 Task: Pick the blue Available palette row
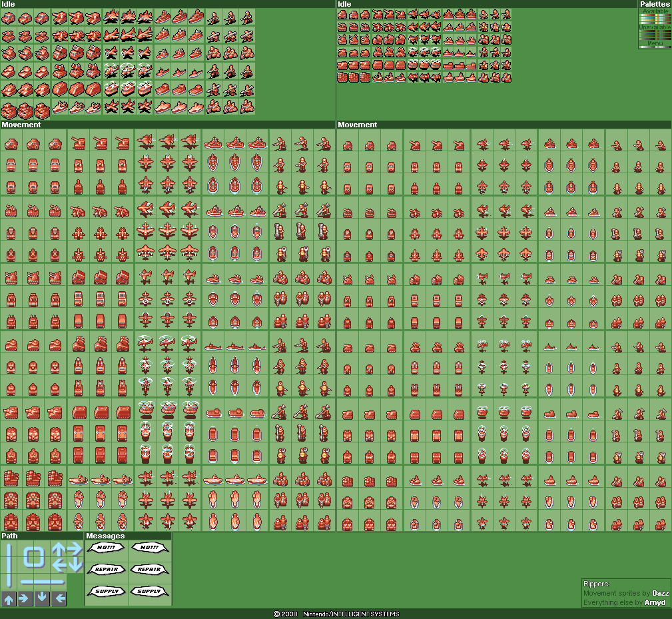(655, 17)
